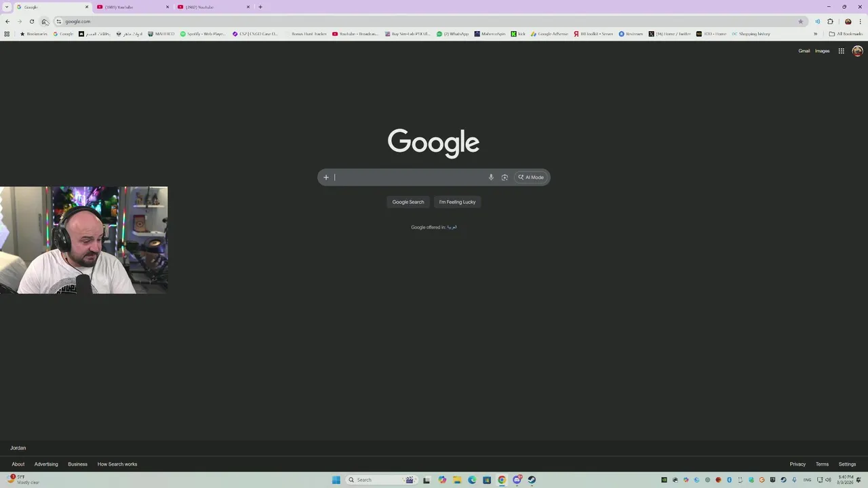Click I'm Feeling Lucky button
This screenshot has height=488, width=868.
tap(457, 202)
